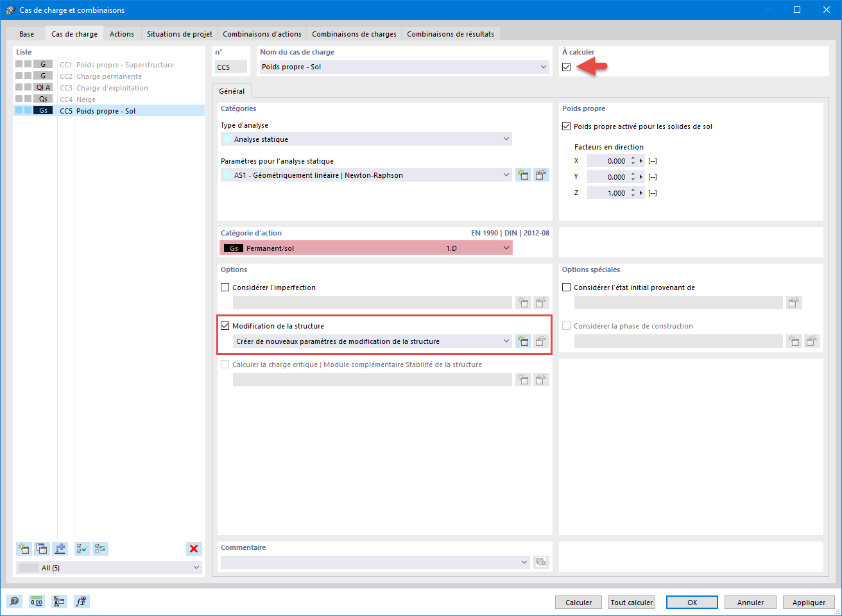
Task: Select all load cases with the green checkmark icon
Action: click(x=83, y=549)
